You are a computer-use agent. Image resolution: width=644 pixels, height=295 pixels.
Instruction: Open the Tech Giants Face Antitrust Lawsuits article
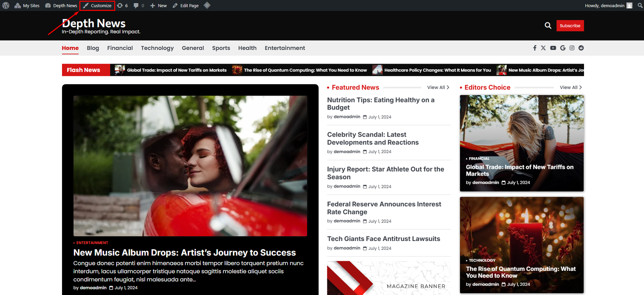coord(383,239)
